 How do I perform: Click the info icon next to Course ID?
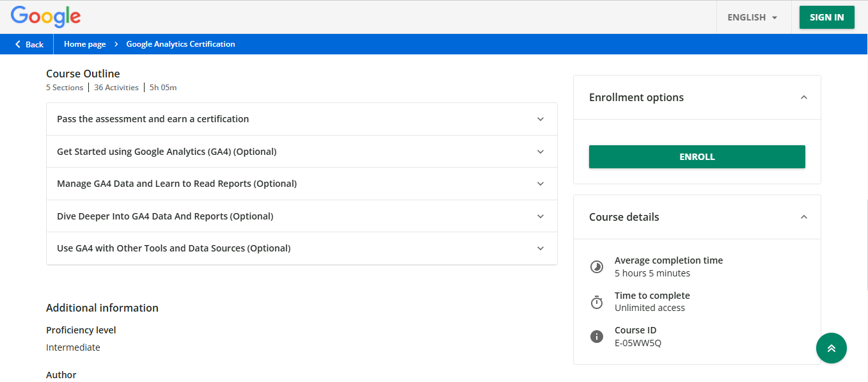(x=596, y=336)
